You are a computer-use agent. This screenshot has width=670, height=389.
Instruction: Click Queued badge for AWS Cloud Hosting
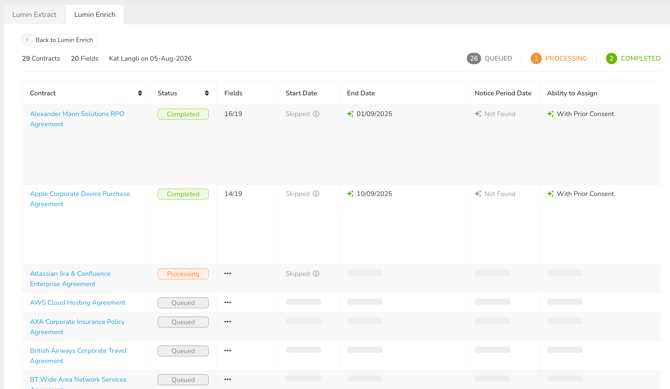click(x=183, y=303)
